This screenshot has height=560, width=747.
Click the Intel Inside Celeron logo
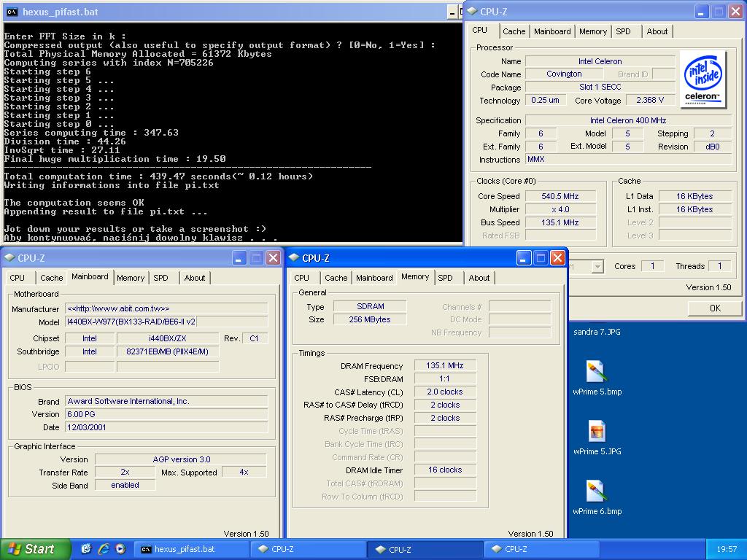pos(703,79)
